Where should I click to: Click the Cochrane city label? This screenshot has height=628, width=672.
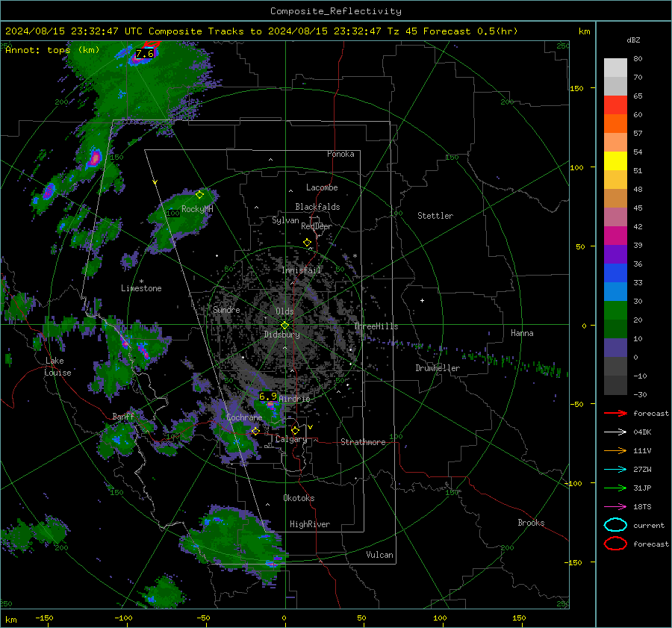click(244, 417)
